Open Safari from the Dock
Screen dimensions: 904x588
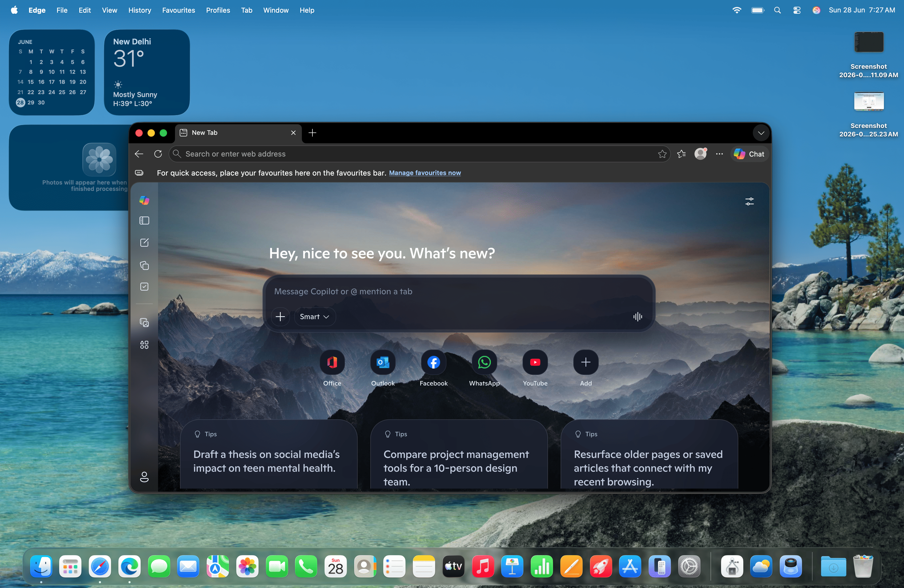pos(100,567)
